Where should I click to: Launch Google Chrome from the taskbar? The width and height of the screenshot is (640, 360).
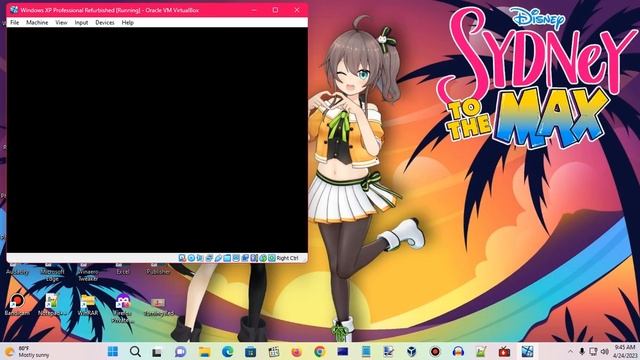point(320,351)
